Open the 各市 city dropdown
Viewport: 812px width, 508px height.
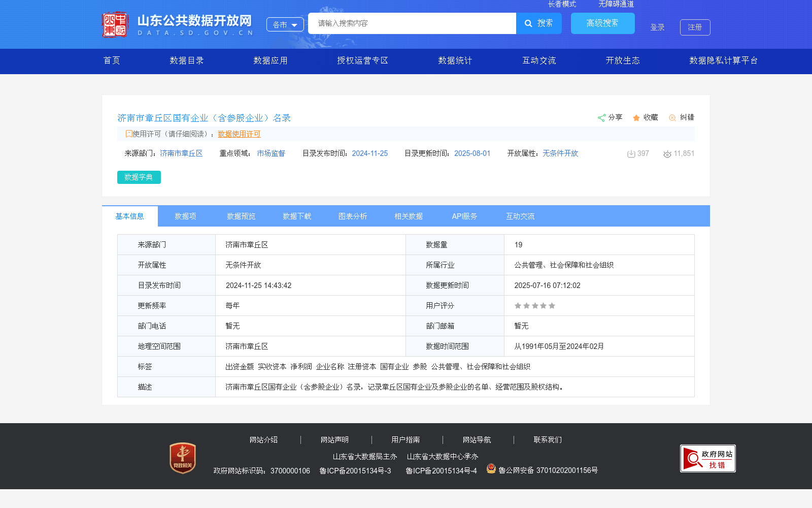point(285,24)
